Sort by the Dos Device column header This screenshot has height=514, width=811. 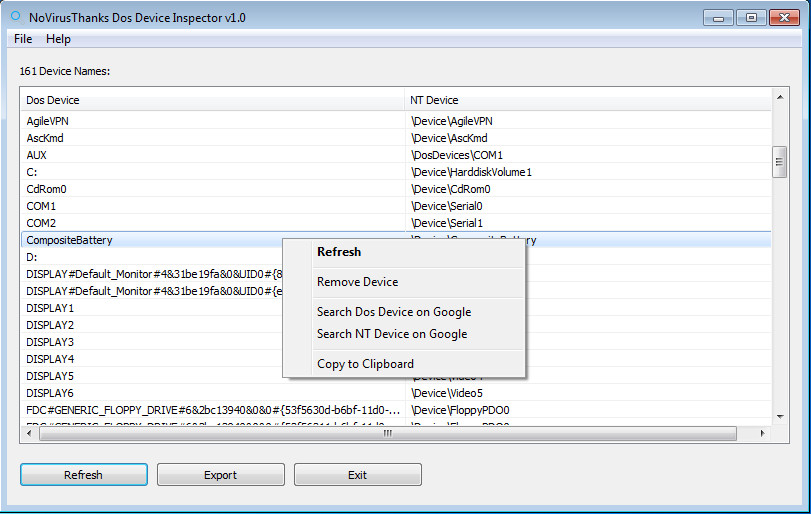213,100
